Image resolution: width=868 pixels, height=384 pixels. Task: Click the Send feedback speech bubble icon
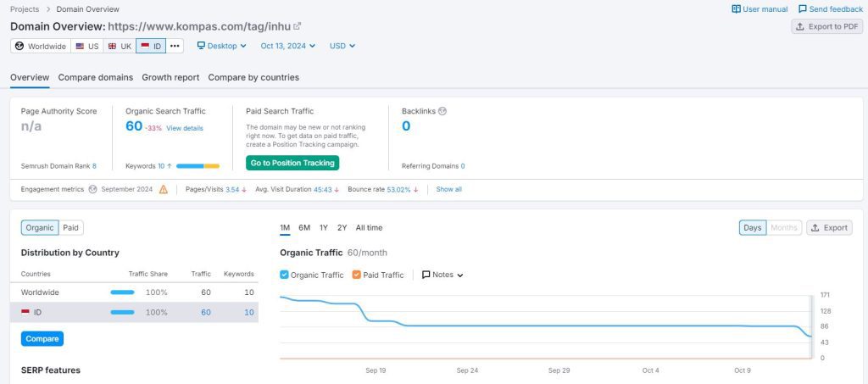(802, 8)
